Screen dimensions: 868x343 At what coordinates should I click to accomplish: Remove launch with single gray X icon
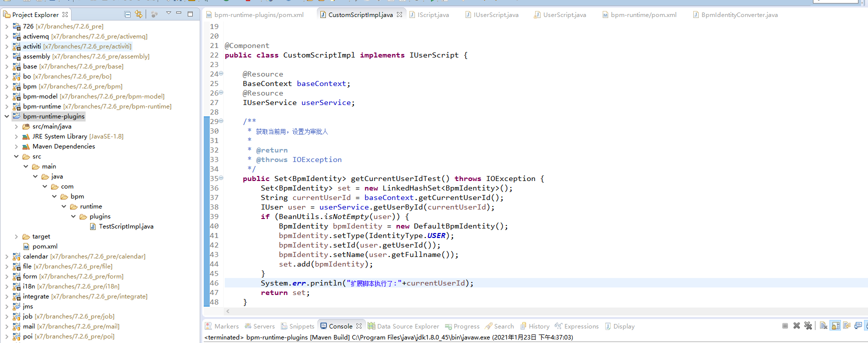tap(797, 326)
